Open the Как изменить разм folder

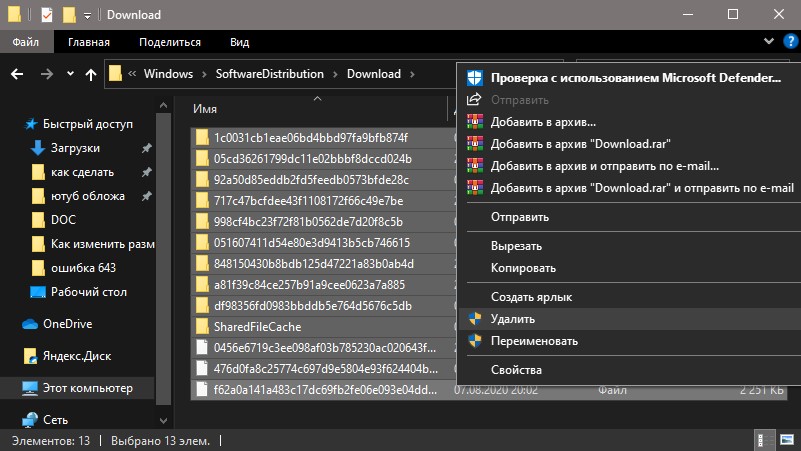point(92,244)
